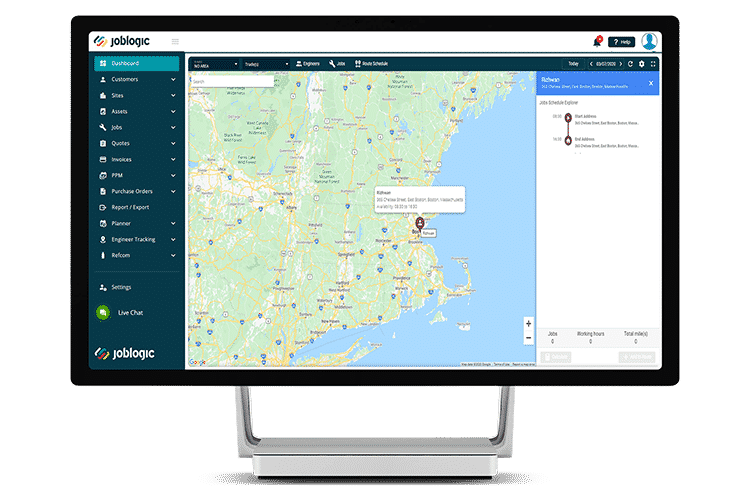Click the Today button
This screenshot has height=502, width=752.
tap(574, 64)
